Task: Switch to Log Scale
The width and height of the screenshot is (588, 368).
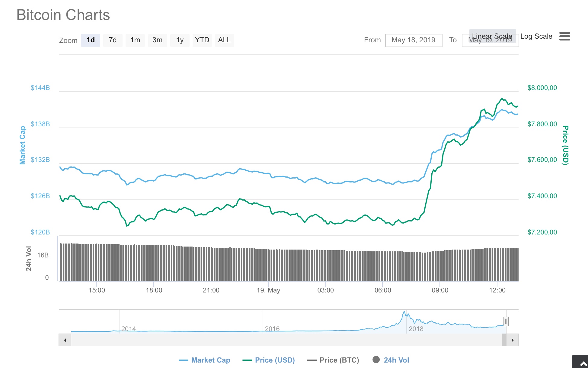Action: pos(536,36)
